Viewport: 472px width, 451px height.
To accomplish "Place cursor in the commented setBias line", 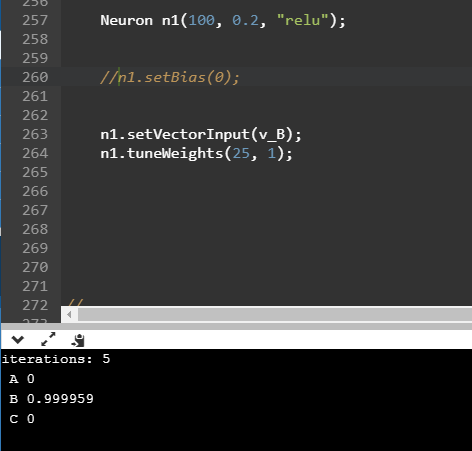I will [170, 78].
